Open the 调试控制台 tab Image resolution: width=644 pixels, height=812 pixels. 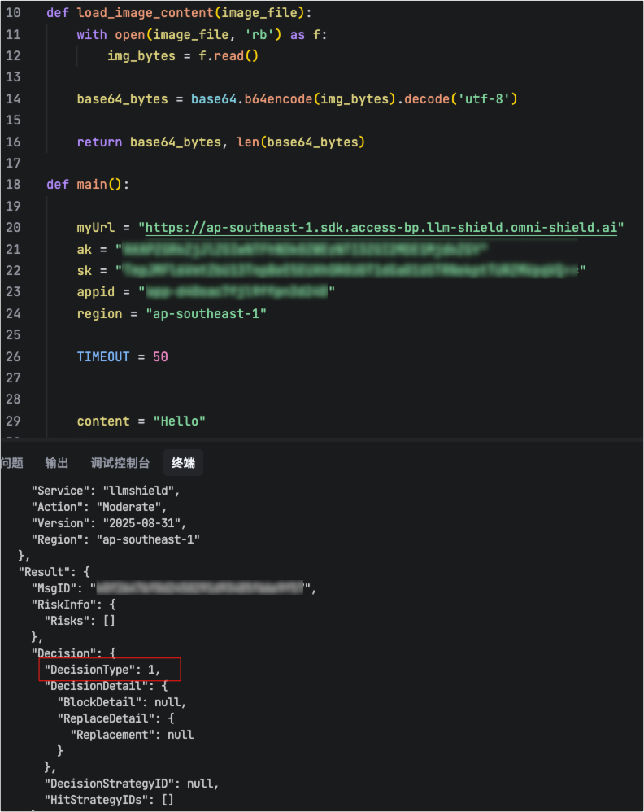pos(120,463)
